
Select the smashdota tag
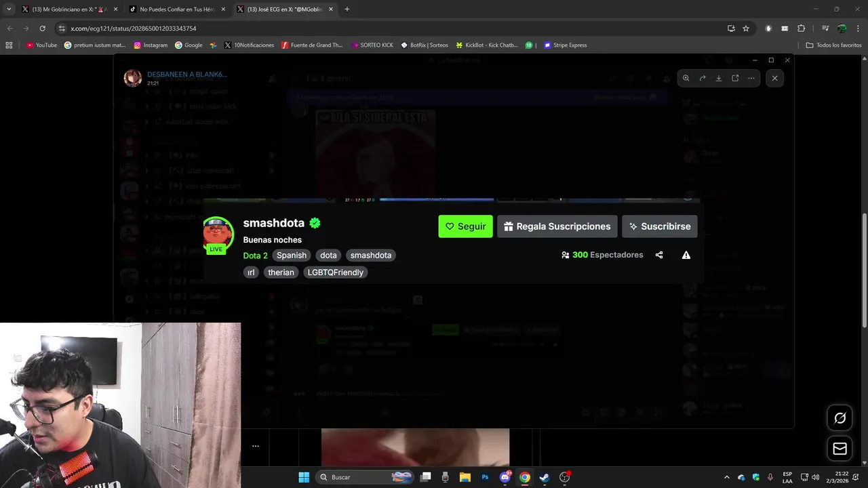371,256
